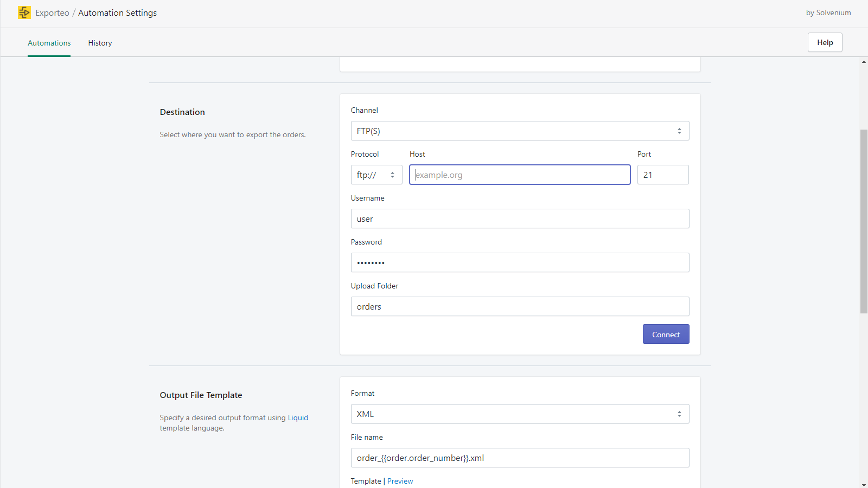Expand the Protocol ftp:// selector
This screenshot has width=868, height=488.
click(376, 175)
